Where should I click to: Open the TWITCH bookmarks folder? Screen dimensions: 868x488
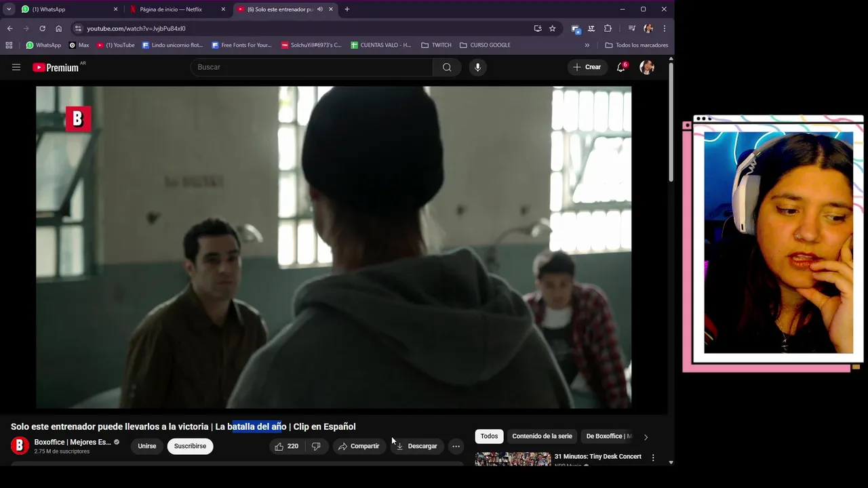(436, 45)
